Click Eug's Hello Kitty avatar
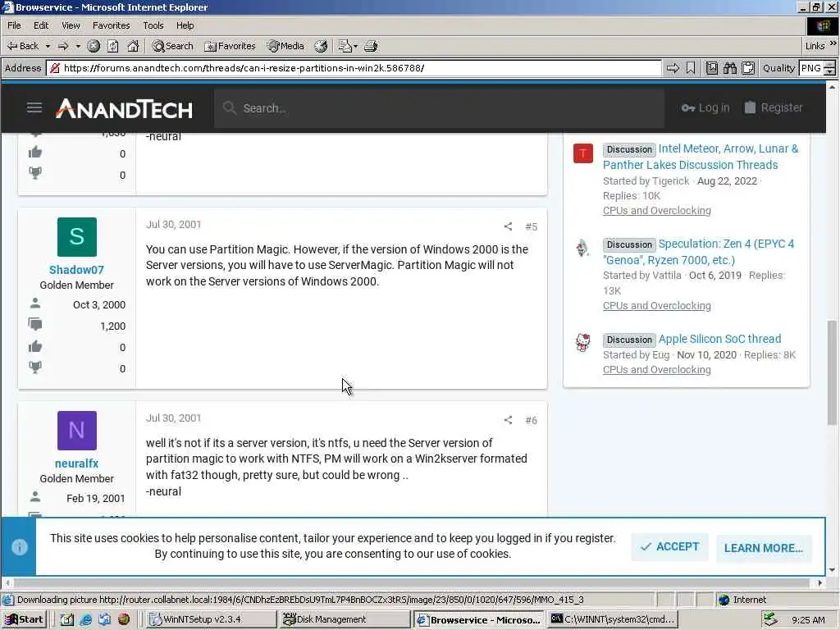The width and height of the screenshot is (840, 630). [x=583, y=342]
